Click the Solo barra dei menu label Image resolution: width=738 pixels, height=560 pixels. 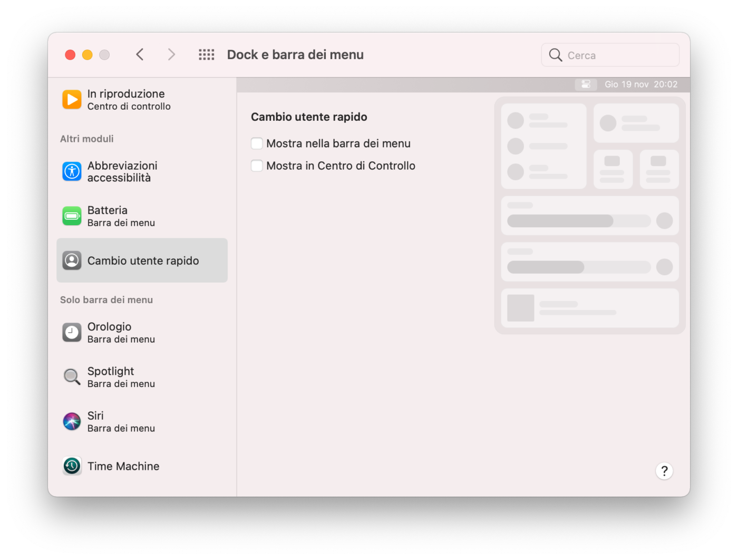coord(106,300)
